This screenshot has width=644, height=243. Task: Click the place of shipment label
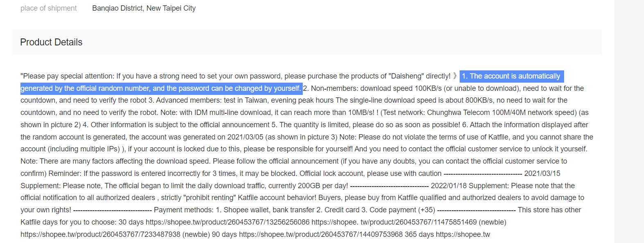click(49, 8)
